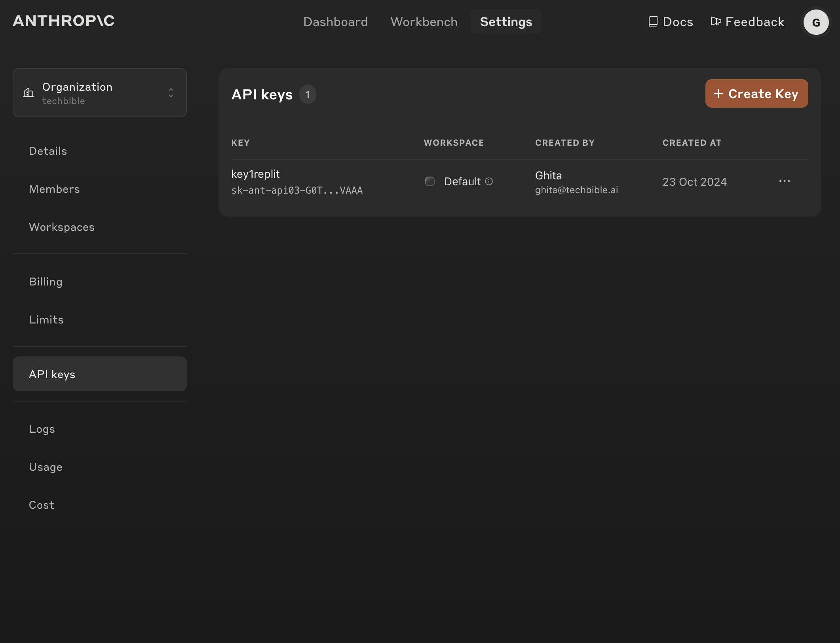This screenshot has height=643, width=840.
Task: Select the Settings tab
Action: pyautogui.click(x=506, y=21)
